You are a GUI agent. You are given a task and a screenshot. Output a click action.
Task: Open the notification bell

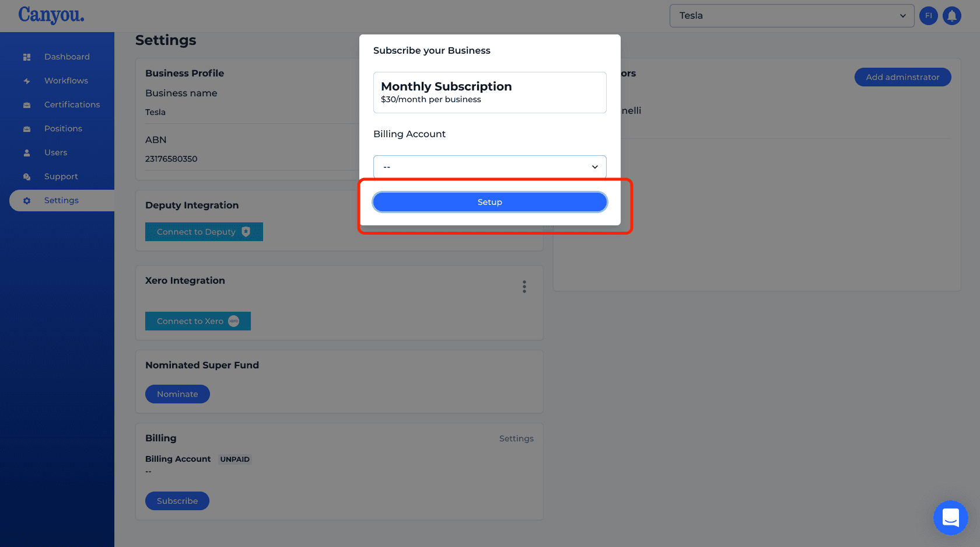(x=952, y=16)
